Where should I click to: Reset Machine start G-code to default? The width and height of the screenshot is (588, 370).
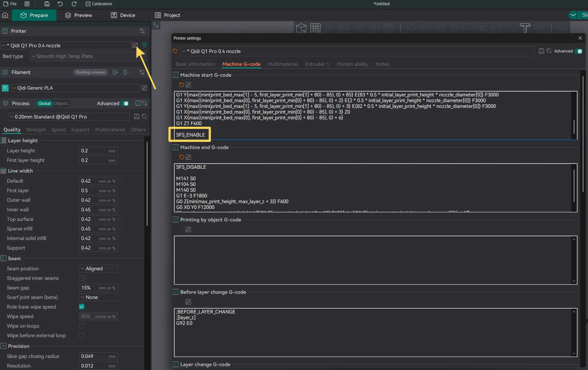181,85
